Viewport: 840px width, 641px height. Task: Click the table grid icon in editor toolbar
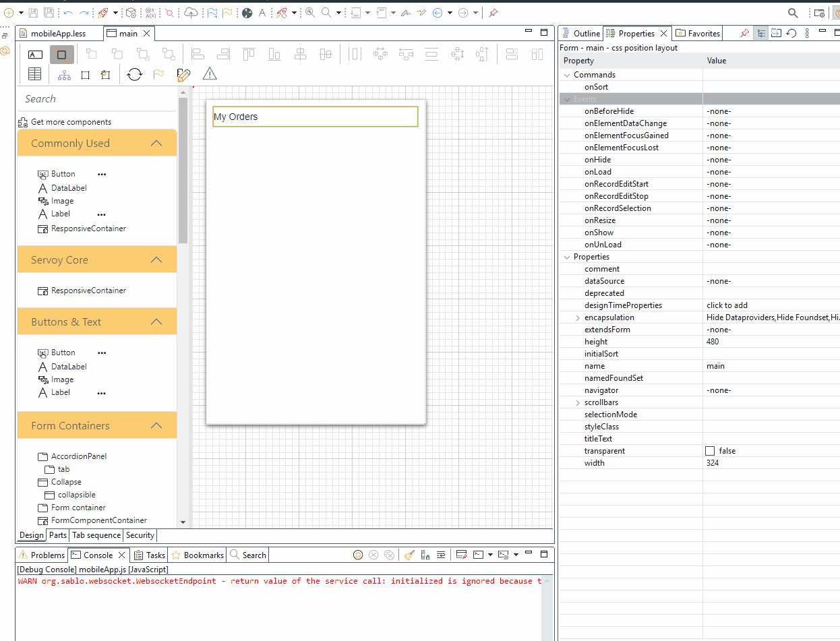[34, 74]
